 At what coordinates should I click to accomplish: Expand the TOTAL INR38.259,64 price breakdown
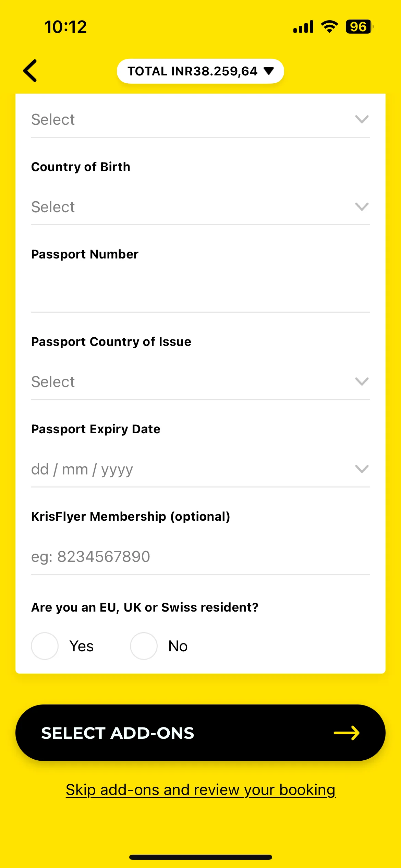(200, 71)
